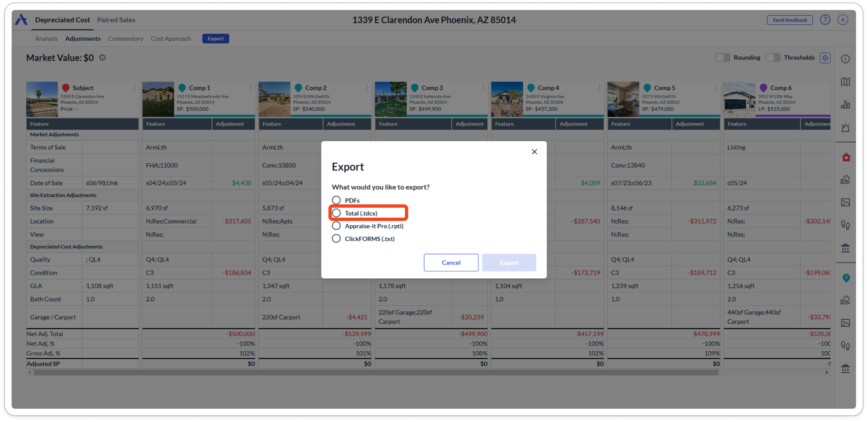
Task: Click the Comp 1 property photo
Action: point(158,99)
